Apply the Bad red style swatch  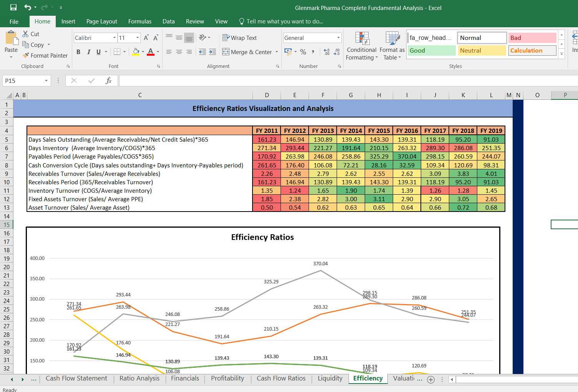[532, 38]
